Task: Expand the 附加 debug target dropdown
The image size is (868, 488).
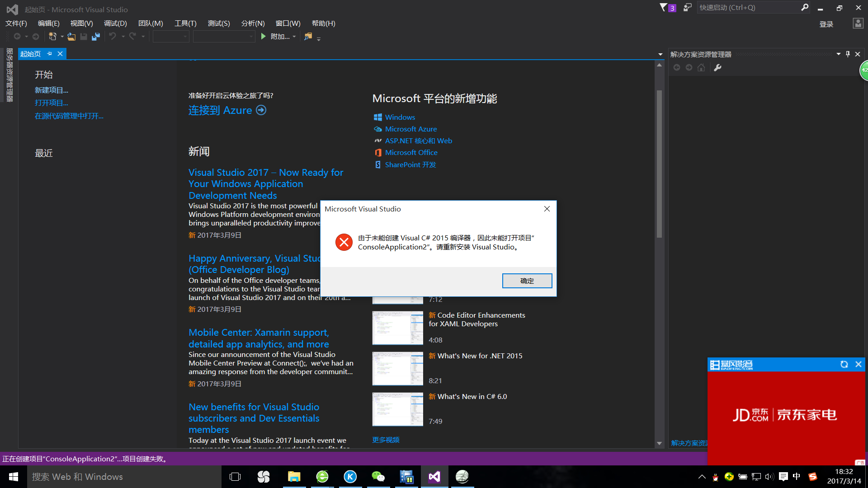Action: click(294, 37)
